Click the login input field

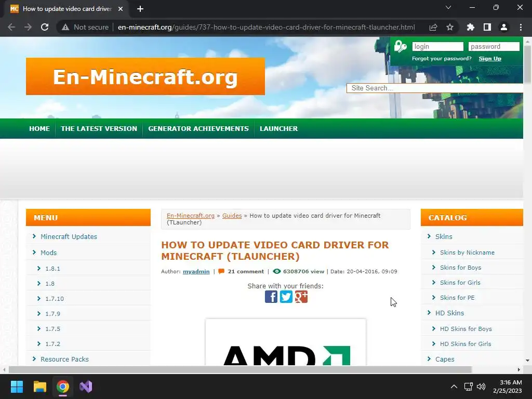coord(437,46)
